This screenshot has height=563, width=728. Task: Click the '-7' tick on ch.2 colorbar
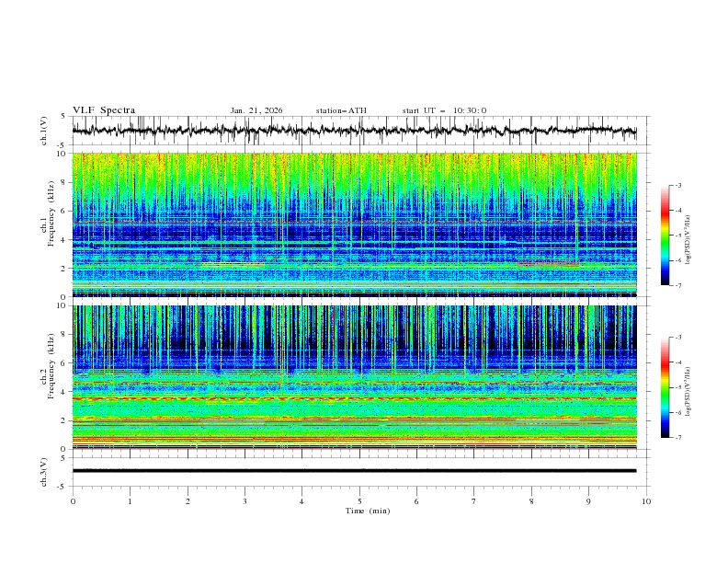point(678,437)
